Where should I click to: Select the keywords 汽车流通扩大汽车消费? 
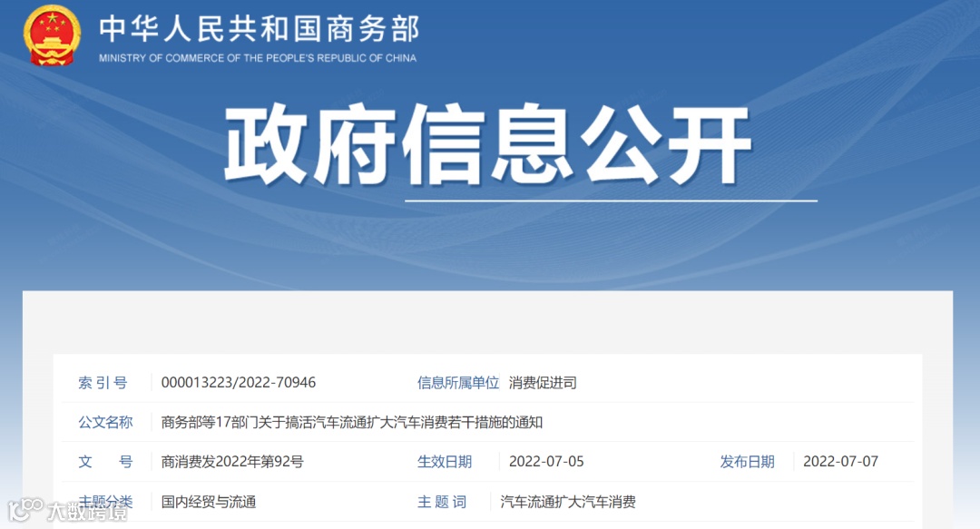(568, 502)
